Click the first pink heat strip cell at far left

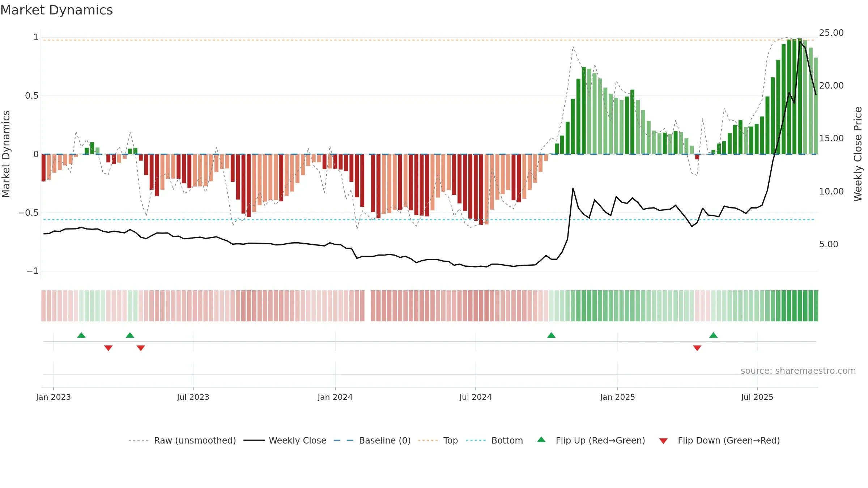43,306
